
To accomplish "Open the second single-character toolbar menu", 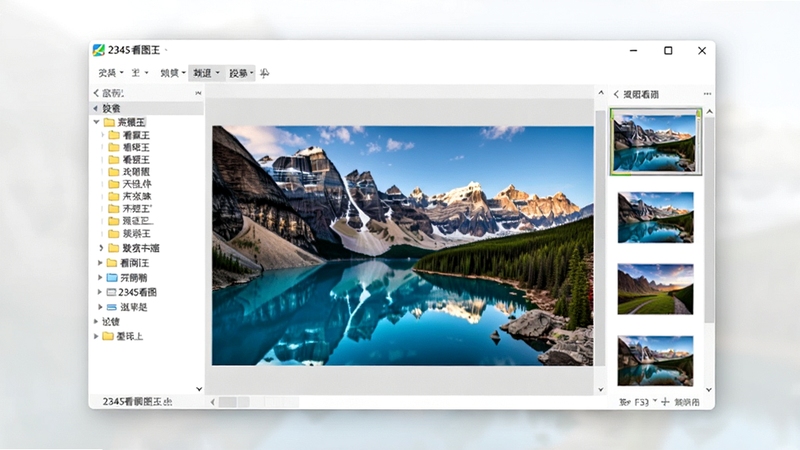I will (x=139, y=73).
